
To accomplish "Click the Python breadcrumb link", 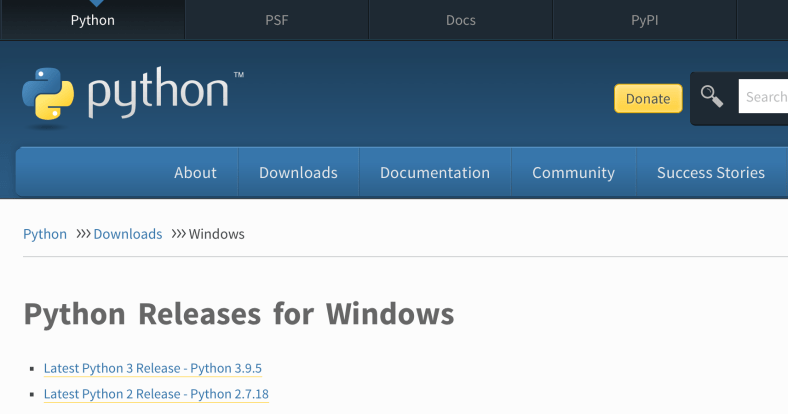I will (45, 234).
